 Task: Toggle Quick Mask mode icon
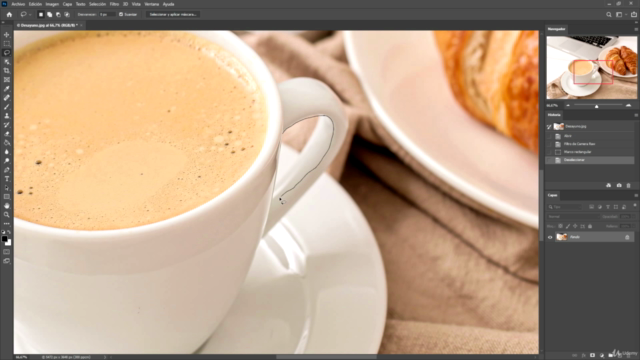(x=7, y=252)
